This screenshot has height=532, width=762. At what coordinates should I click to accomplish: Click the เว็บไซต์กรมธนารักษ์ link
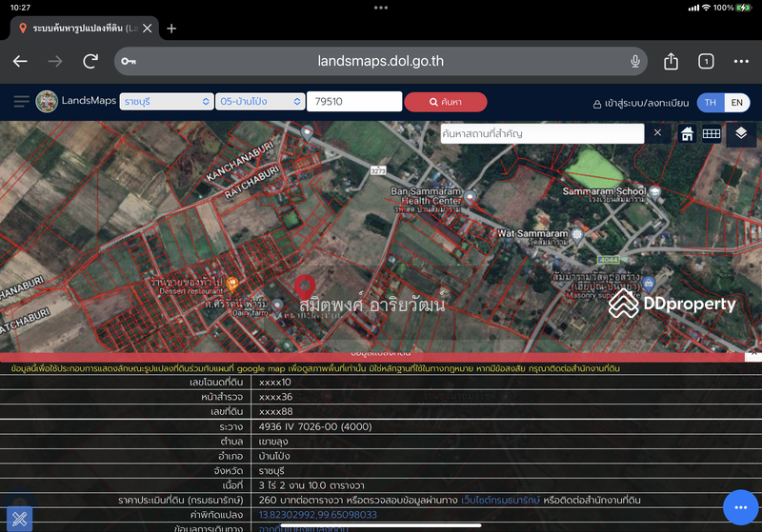coord(501,500)
